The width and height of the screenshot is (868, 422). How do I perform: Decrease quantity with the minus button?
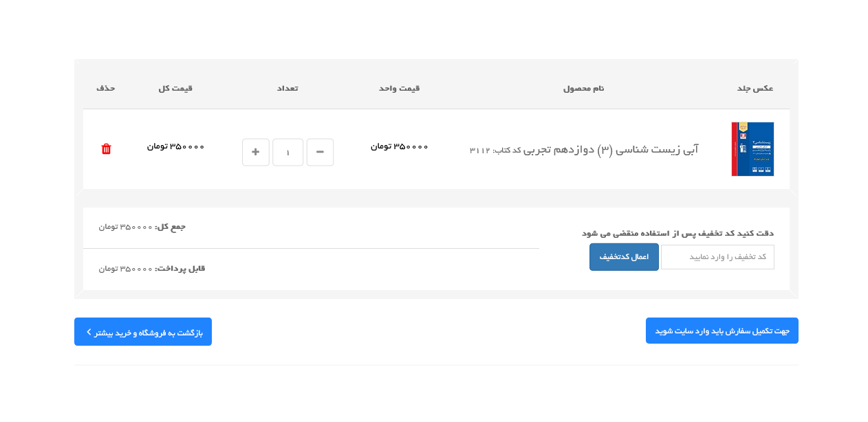click(x=320, y=152)
